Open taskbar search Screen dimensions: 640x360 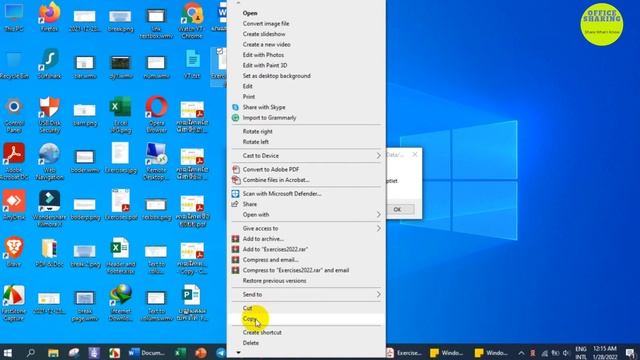tap(31, 353)
